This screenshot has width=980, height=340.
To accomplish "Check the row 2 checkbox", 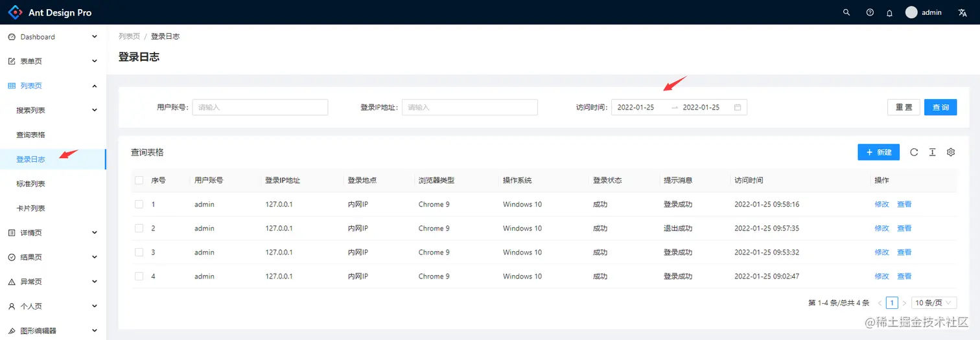I will tap(139, 228).
